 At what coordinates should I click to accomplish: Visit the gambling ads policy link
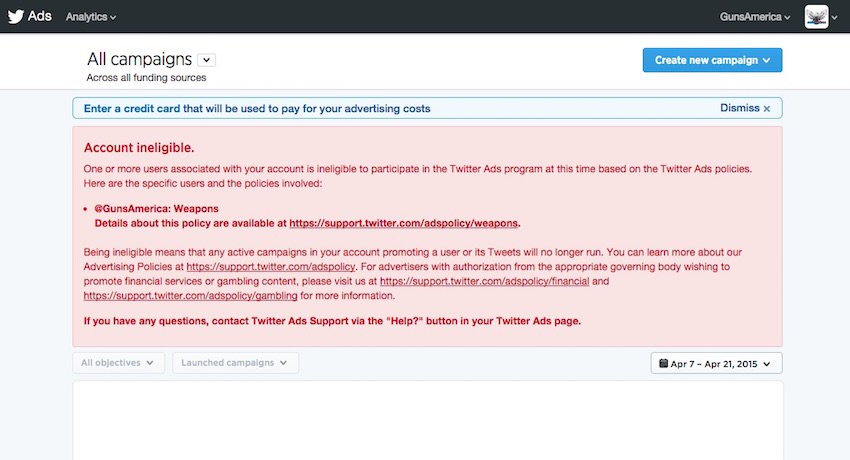pos(190,297)
